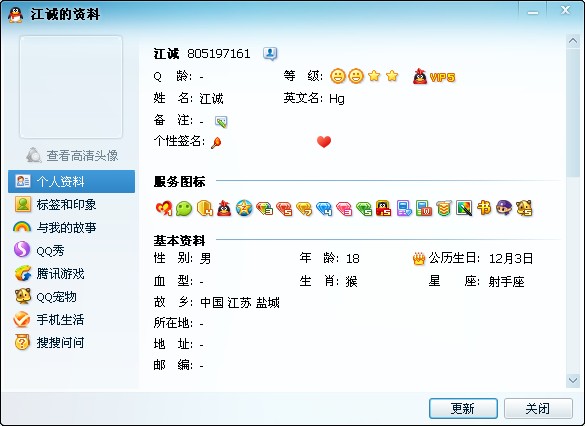The image size is (585, 426).
Task: Click the profile avatar thumbnail
Action: (x=71, y=87)
